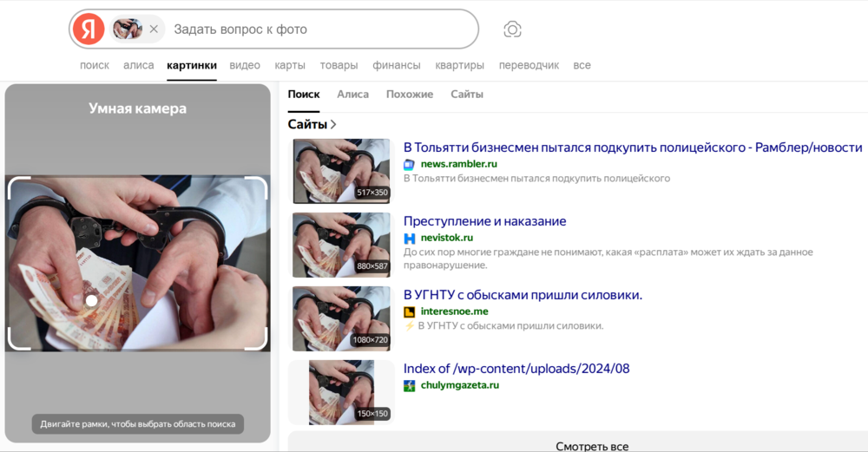Viewport: 868px width, 452px height.
Task: Open camera image search icon
Action: (x=512, y=29)
